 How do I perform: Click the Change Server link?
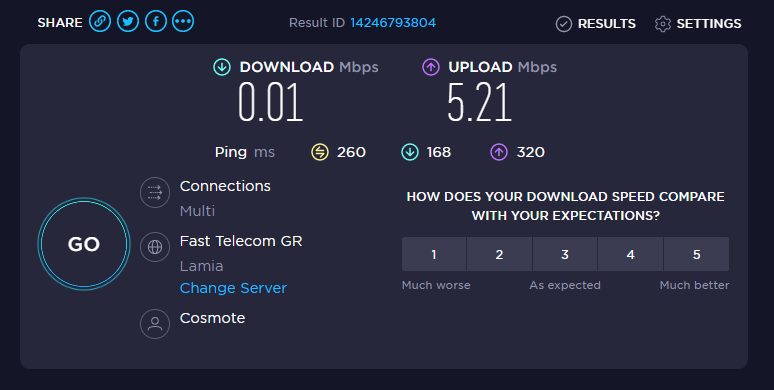[233, 288]
